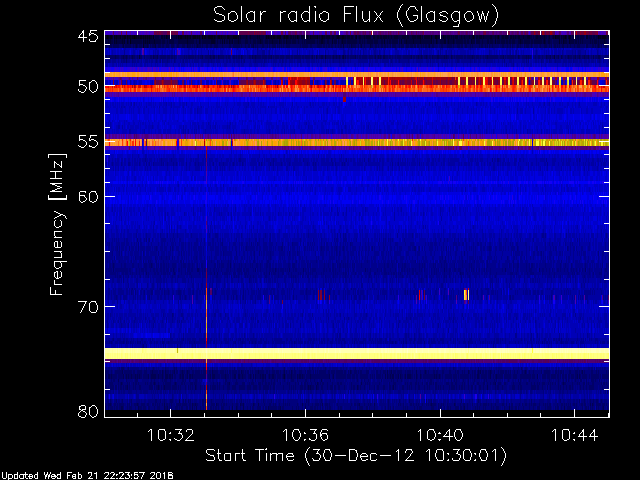Click the orange-yellow band at 55 MHz
Screen dimensions: 640x480
[357, 142]
